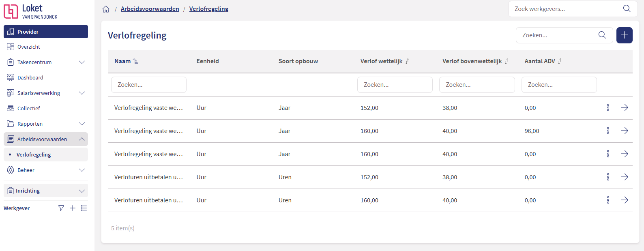Image resolution: width=644 pixels, height=251 pixels.
Task: Open three-dot menu for third Verlofregeling row
Action: tap(608, 154)
